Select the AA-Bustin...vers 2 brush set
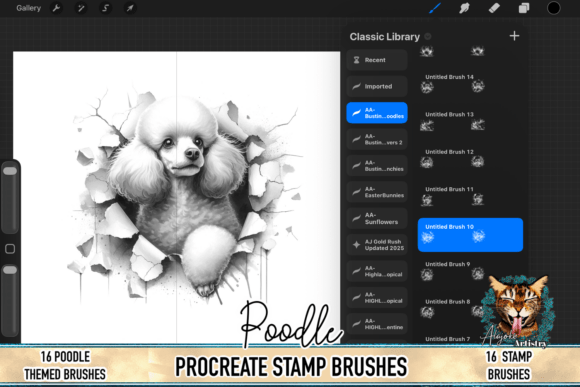This screenshot has height=387, width=580. click(377, 139)
